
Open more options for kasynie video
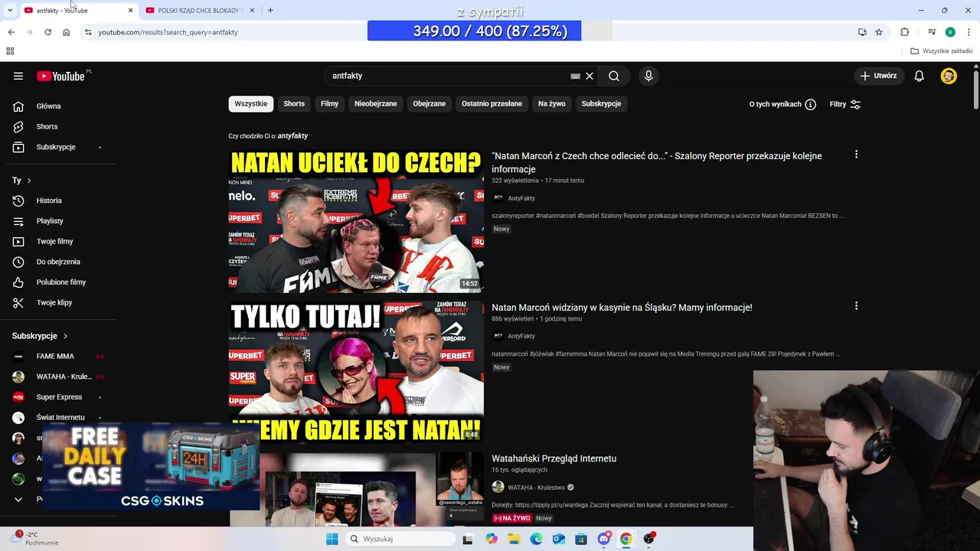[856, 306]
